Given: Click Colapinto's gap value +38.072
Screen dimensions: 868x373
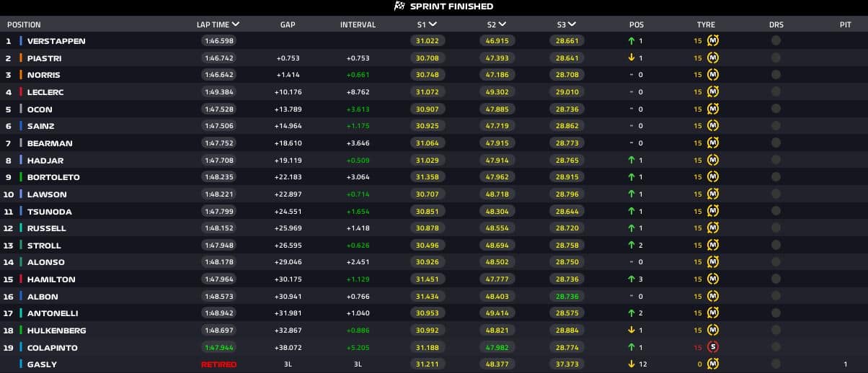Looking at the screenshot, I should point(288,347).
